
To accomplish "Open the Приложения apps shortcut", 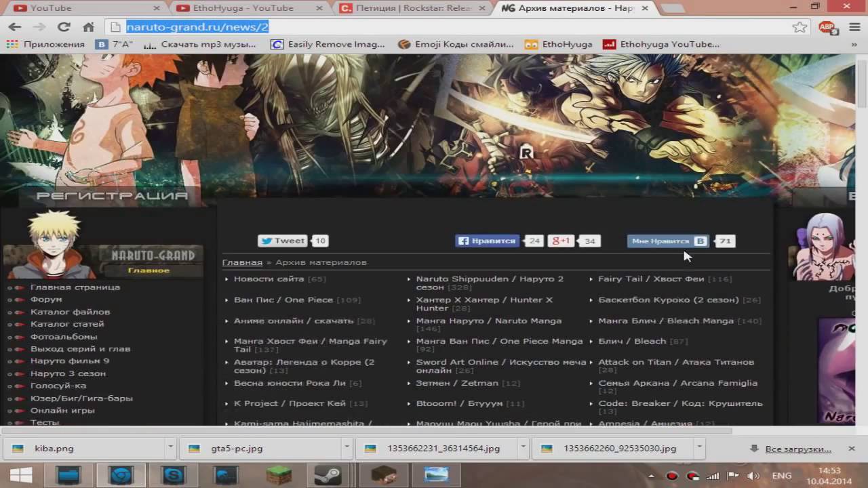I will (x=46, y=44).
